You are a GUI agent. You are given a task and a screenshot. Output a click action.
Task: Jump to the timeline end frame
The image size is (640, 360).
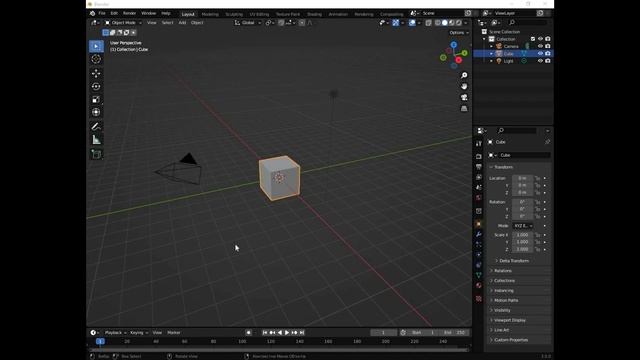(302, 333)
